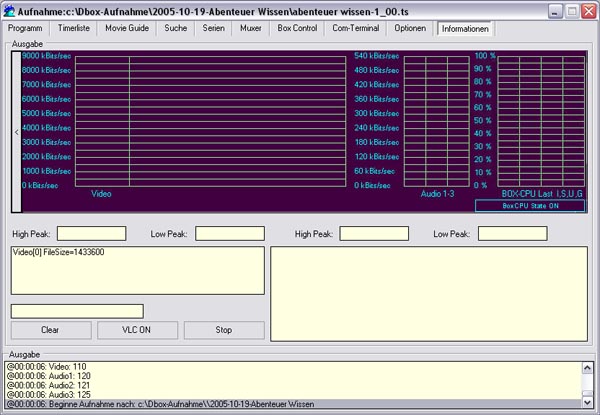Viewport: 600px width, 415px height.
Task: Stop the current recording
Action: coord(224,330)
